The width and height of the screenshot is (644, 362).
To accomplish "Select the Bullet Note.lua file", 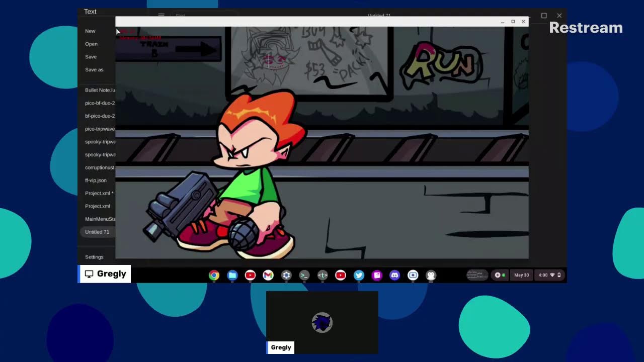I will [x=100, y=90].
